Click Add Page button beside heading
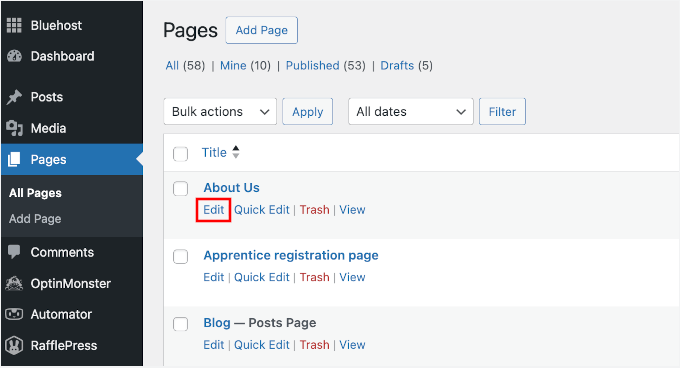 pos(262,30)
